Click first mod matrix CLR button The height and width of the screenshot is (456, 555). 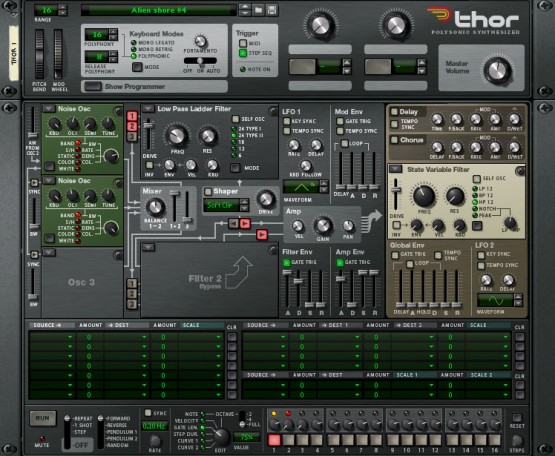pos(232,337)
